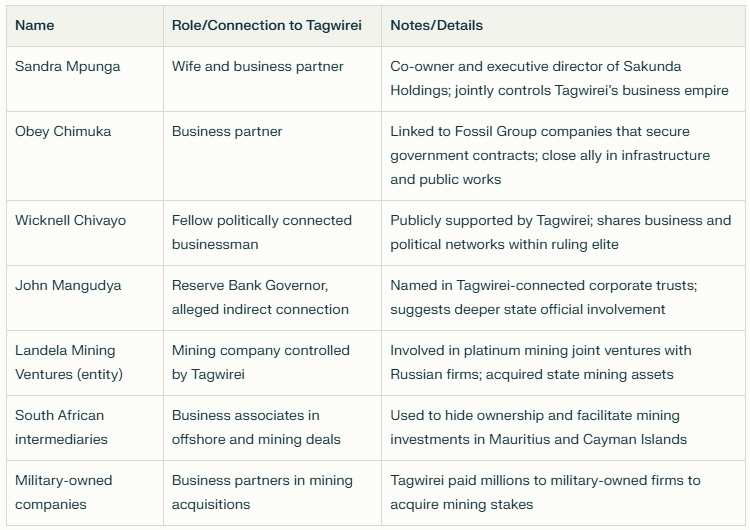Select the Fellow politically connected businessman cell
This screenshot has height=530, width=750.
262,232
